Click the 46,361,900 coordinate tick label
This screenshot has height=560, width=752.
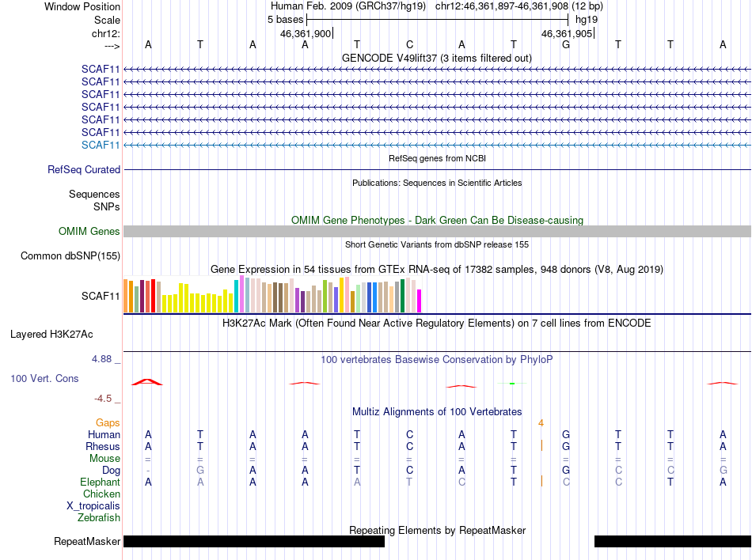pyautogui.click(x=306, y=33)
